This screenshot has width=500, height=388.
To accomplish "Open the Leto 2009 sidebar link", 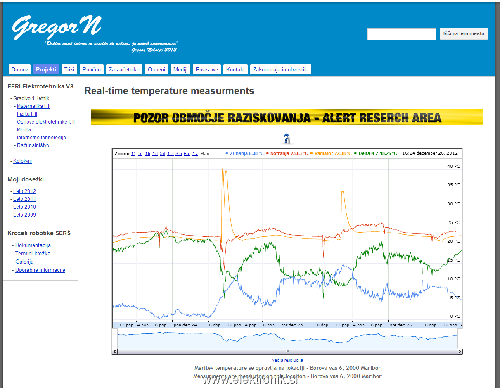I will tap(24, 215).
